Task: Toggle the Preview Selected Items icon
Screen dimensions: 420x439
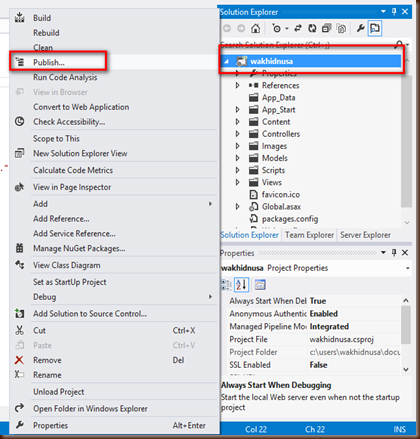Action: (375, 29)
